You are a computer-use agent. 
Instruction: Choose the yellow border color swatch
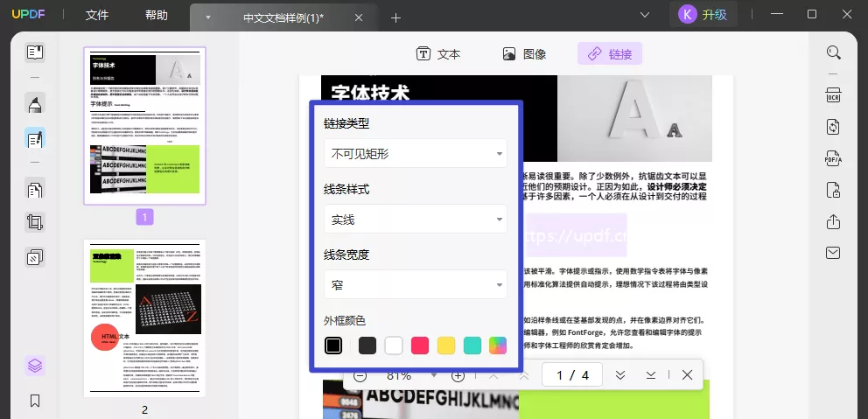(446, 346)
